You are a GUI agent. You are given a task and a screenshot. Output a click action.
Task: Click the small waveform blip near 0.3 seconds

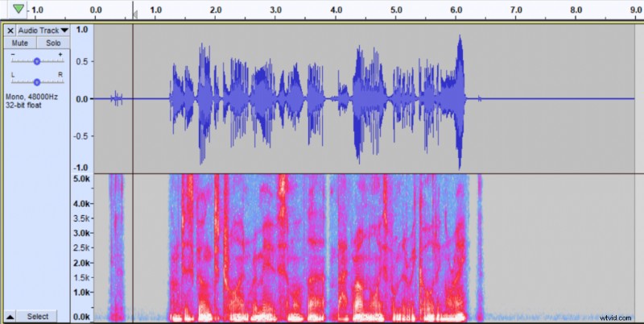click(x=116, y=98)
